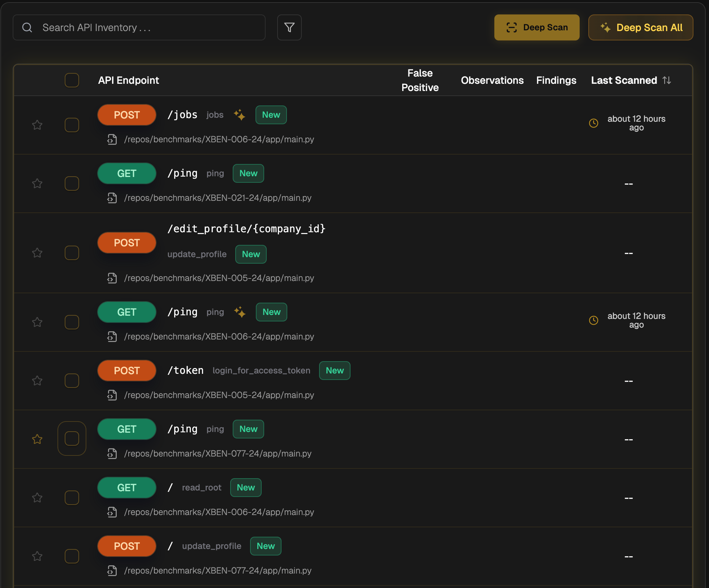Open the /jobs endpoint
This screenshot has height=588, width=709.
pyautogui.click(x=182, y=115)
